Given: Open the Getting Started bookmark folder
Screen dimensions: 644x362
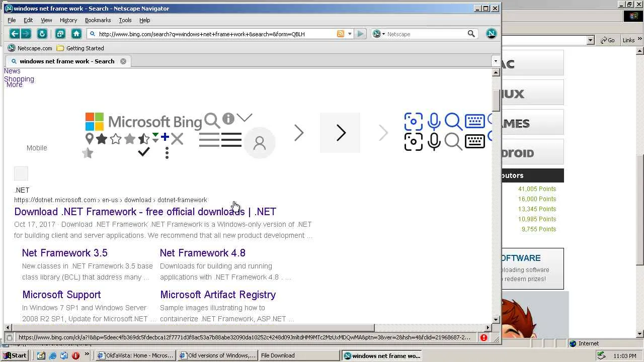Looking at the screenshot, I should coord(80,48).
